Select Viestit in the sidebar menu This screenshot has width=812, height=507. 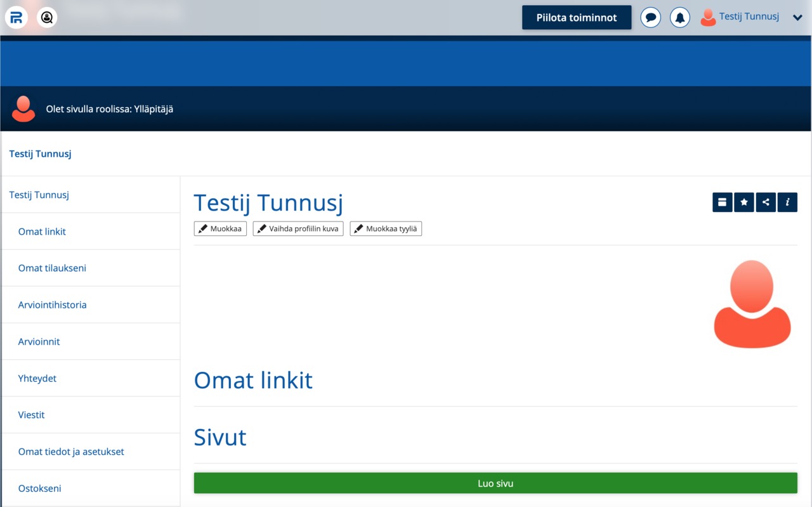pyautogui.click(x=32, y=415)
